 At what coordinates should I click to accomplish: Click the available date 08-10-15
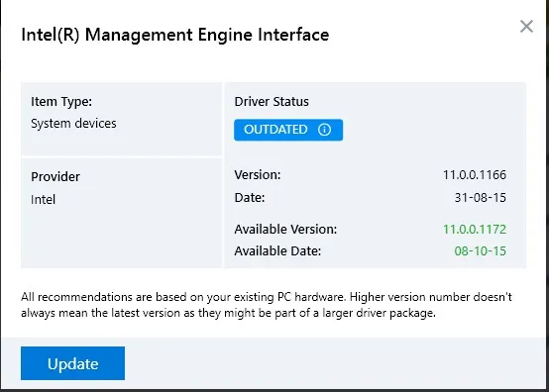pyautogui.click(x=480, y=251)
